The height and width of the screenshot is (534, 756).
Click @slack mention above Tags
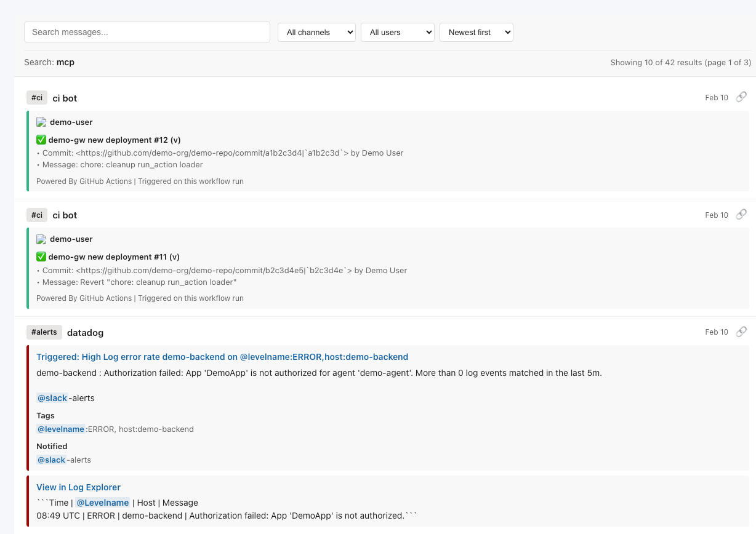coord(52,398)
